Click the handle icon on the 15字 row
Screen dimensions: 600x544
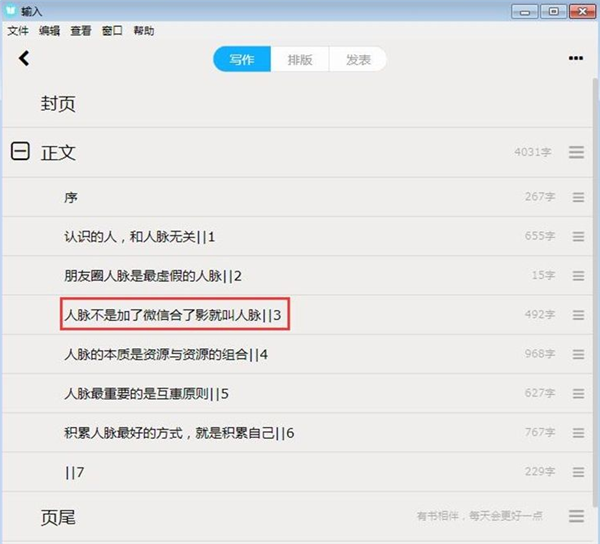(578, 275)
